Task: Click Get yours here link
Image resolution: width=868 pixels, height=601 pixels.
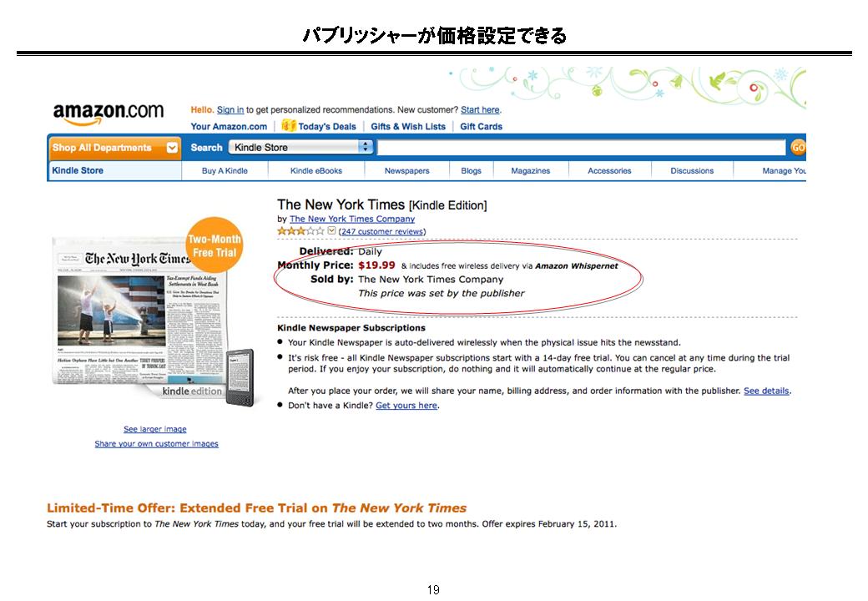Action: [406, 406]
